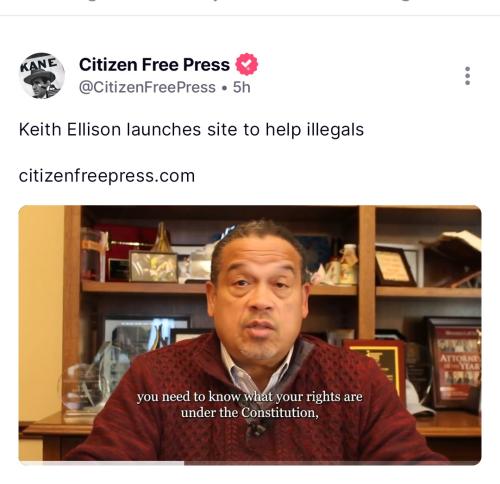
Task: Click the @CitizenFreePress handle
Action: pos(147,87)
